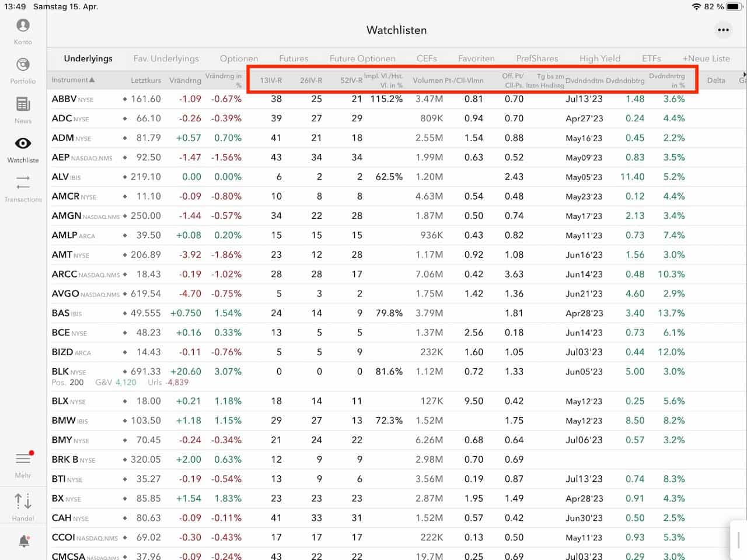Open the Transactions arrows icon
The width and height of the screenshot is (747, 560).
[23, 182]
